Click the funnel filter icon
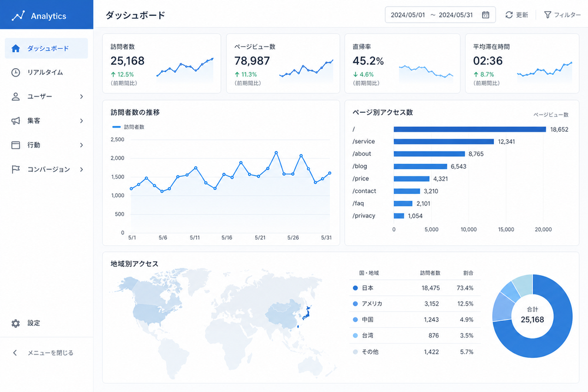This screenshot has width=588, height=392. tap(547, 15)
